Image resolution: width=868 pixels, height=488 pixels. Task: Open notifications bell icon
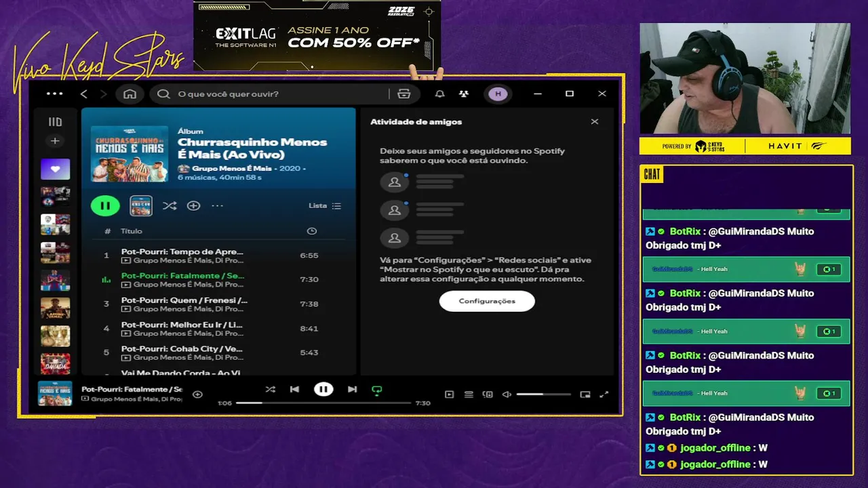click(439, 94)
